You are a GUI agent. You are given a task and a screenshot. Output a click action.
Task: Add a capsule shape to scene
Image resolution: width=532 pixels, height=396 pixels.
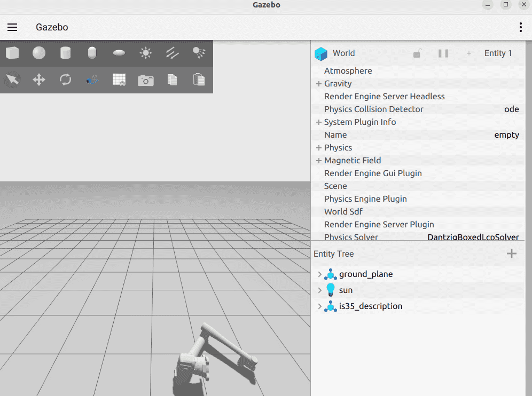coord(92,53)
